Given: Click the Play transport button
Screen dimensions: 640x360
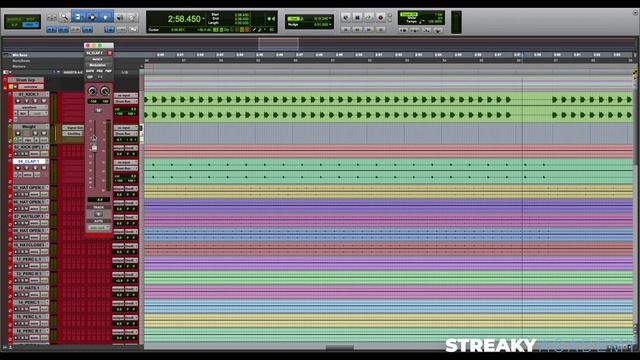Looking at the screenshot, I should 369,18.
